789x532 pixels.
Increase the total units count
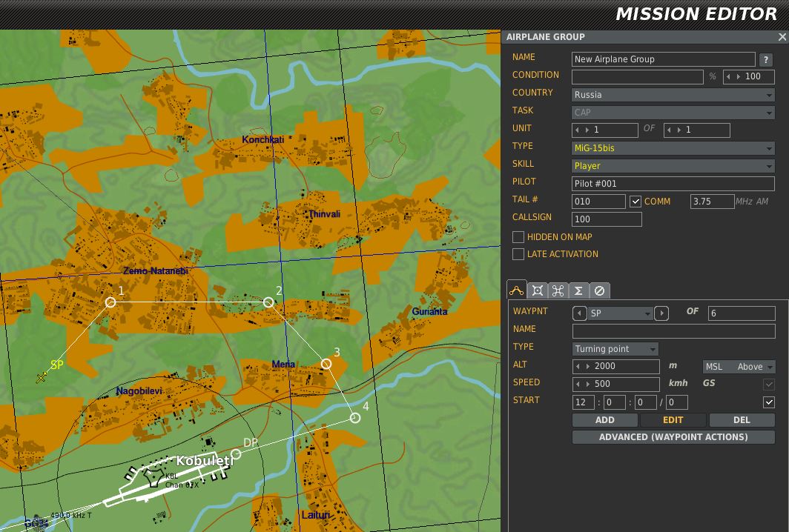(679, 130)
